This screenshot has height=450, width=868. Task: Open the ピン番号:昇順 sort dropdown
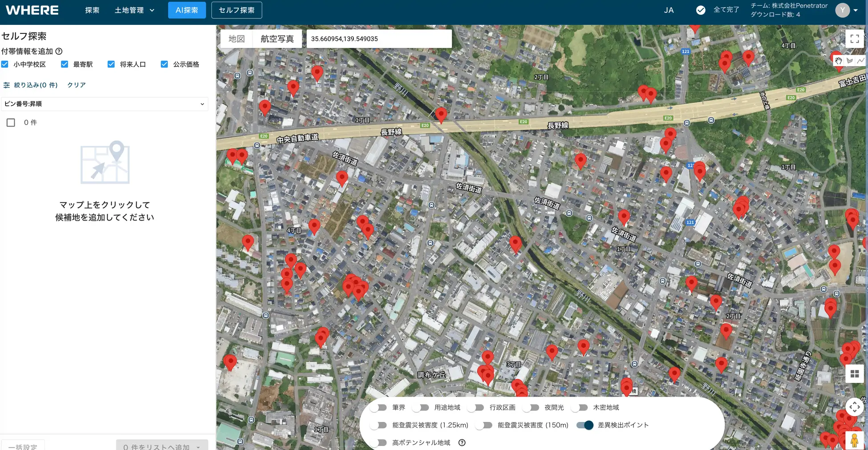click(x=105, y=104)
